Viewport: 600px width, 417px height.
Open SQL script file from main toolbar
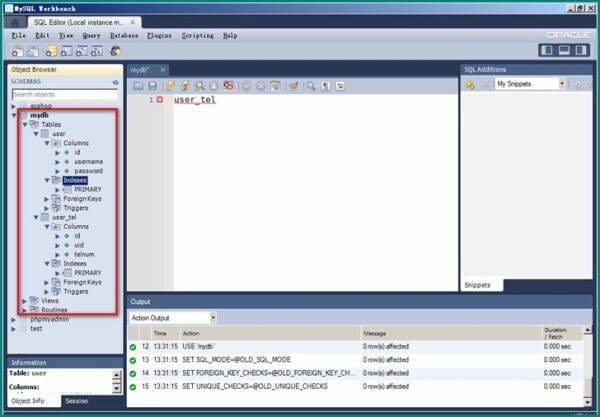33,51
